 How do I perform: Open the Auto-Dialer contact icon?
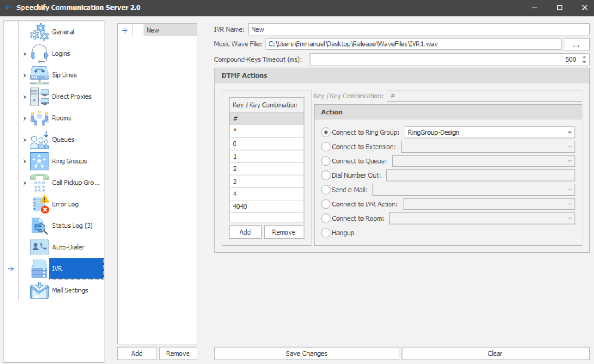39,247
